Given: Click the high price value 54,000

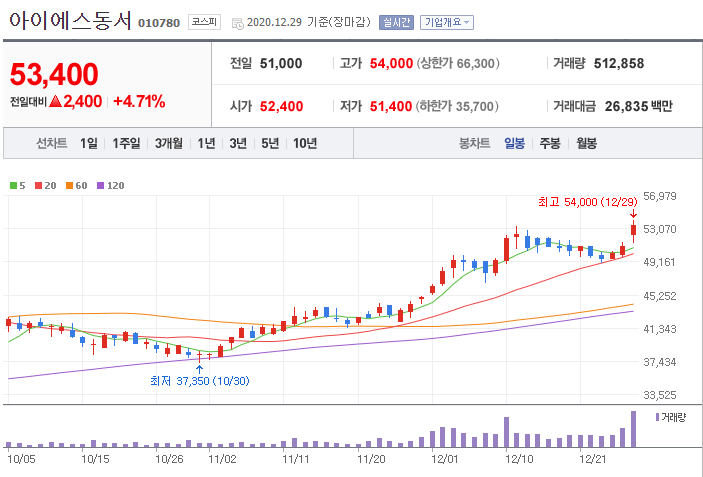Looking at the screenshot, I should [x=391, y=63].
